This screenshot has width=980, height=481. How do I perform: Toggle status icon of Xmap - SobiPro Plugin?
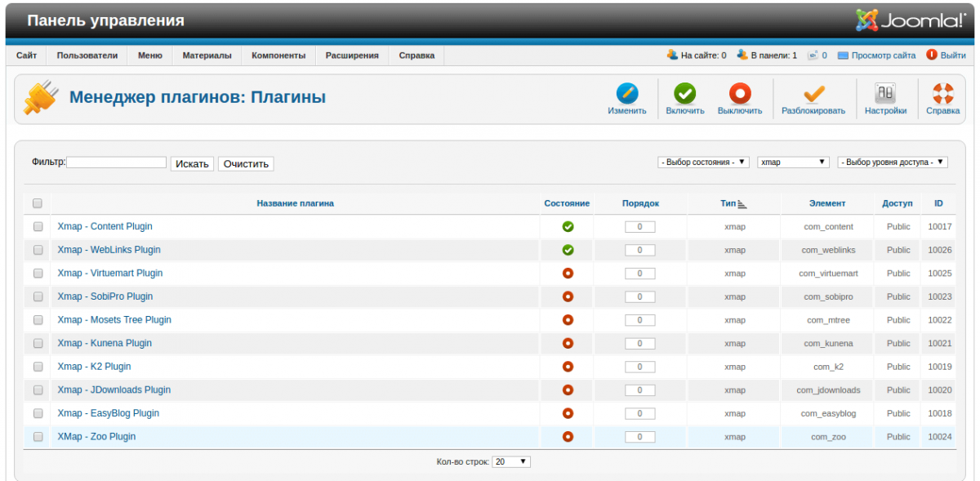pos(568,296)
